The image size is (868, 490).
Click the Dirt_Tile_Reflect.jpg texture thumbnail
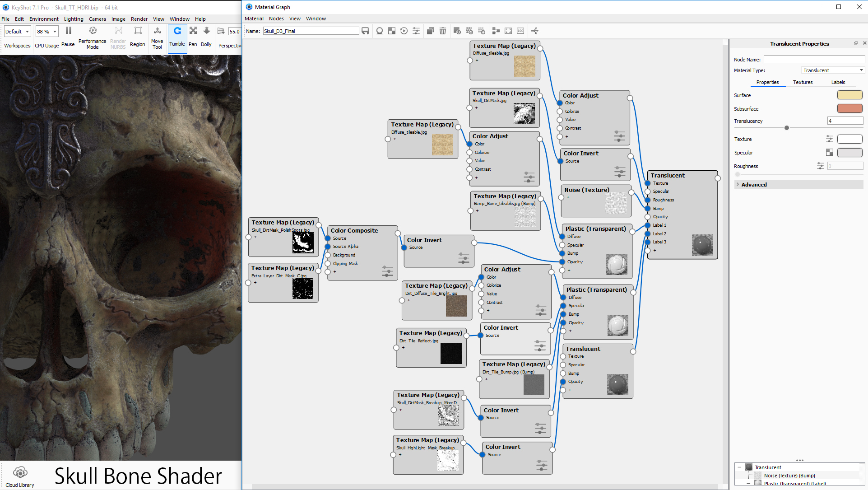click(x=451, y=353)
